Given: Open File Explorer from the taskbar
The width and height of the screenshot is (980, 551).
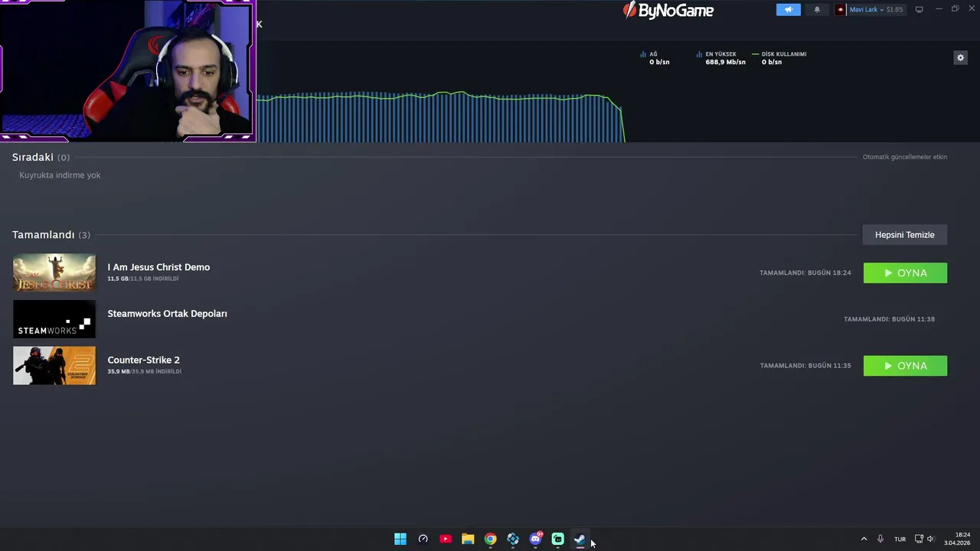Looking at the screenshot, I should [x=468, y=540].
